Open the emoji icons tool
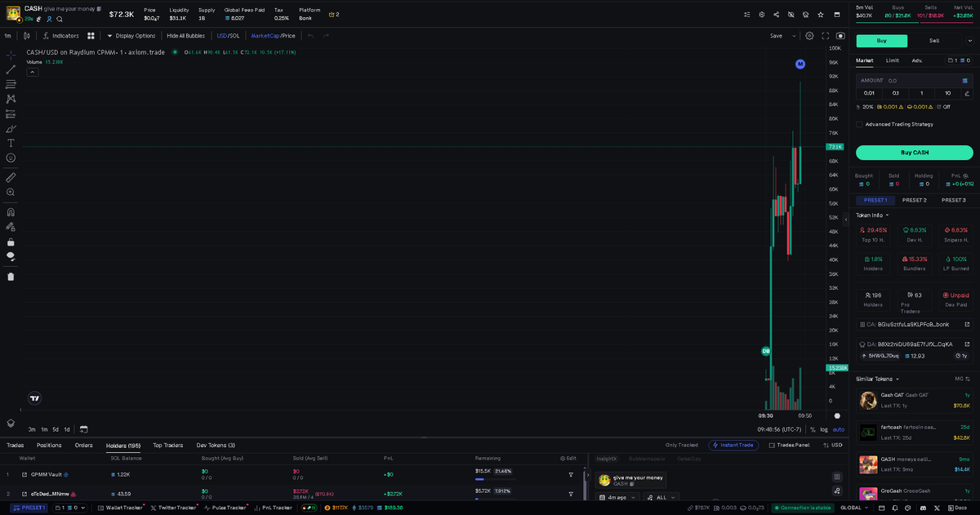The width and height of the screenshot is (980, 515). pos(11,158)
